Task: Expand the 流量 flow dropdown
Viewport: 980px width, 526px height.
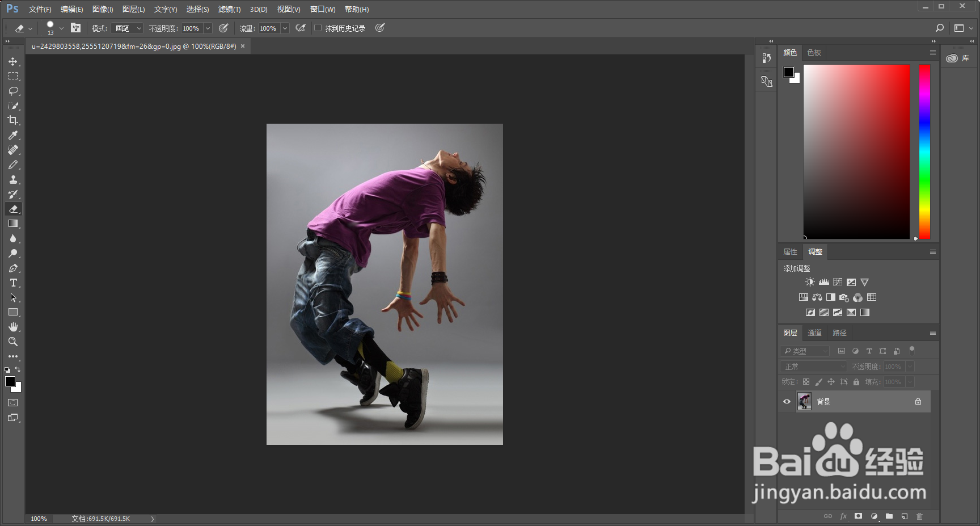Action: (x=285, y=28)
